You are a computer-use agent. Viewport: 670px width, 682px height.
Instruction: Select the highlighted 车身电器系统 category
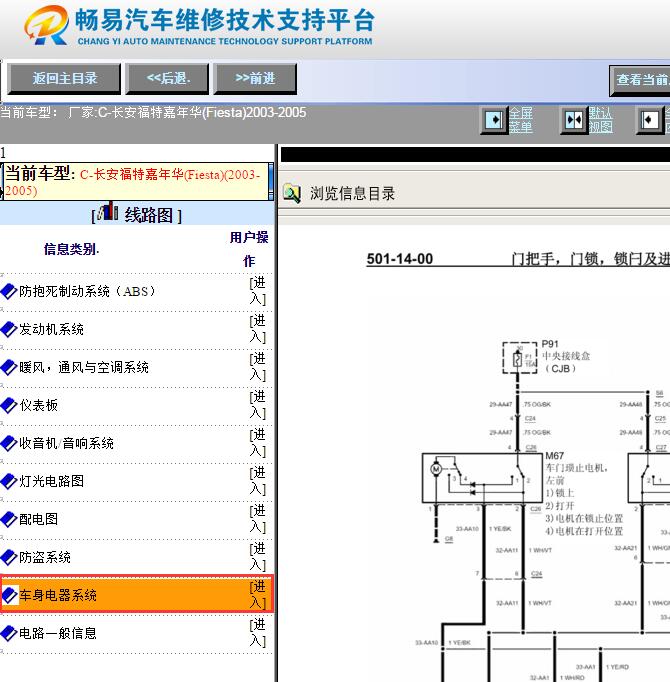58,595
